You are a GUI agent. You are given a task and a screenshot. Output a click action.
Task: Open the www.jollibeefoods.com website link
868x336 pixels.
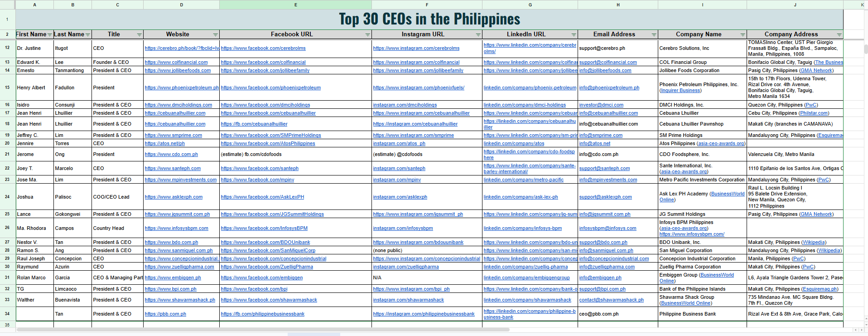pyautogui.click(x=178, y=70)
